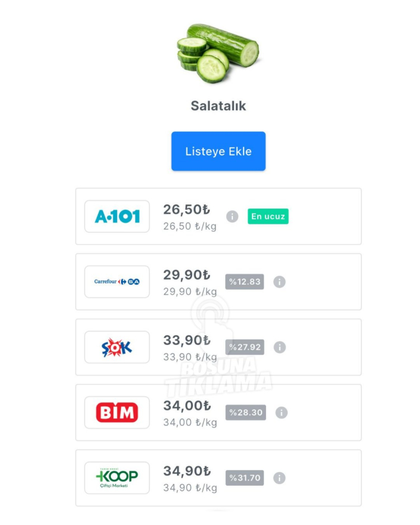Click the BİM store logo
The image size is (420, 525).
point(117,413)
